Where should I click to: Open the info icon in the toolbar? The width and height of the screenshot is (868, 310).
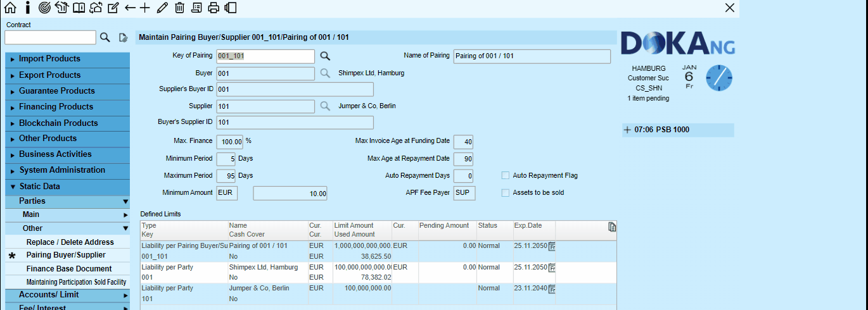(27, 8)
